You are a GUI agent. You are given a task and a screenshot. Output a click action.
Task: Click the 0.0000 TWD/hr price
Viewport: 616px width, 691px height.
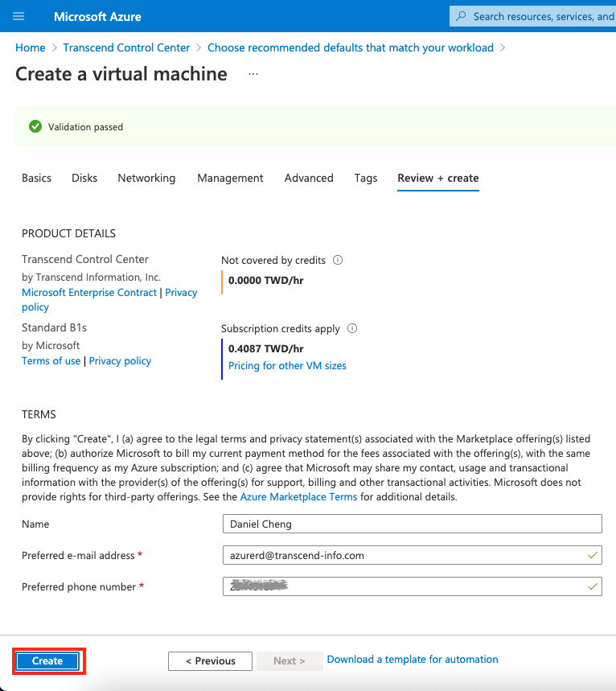point(265,280)
